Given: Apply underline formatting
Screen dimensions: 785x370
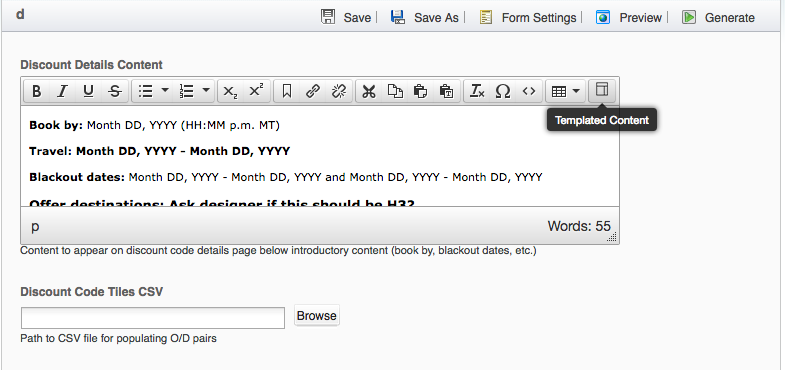Looking at the screenshot, I should click(x=89, y=91).
